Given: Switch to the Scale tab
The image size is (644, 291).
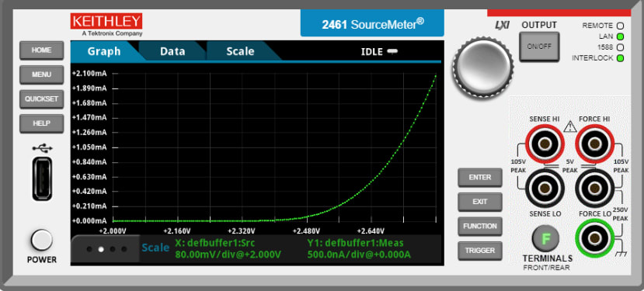Looking at the screenshot, I should pyautogui.click(x=240, y=51).
